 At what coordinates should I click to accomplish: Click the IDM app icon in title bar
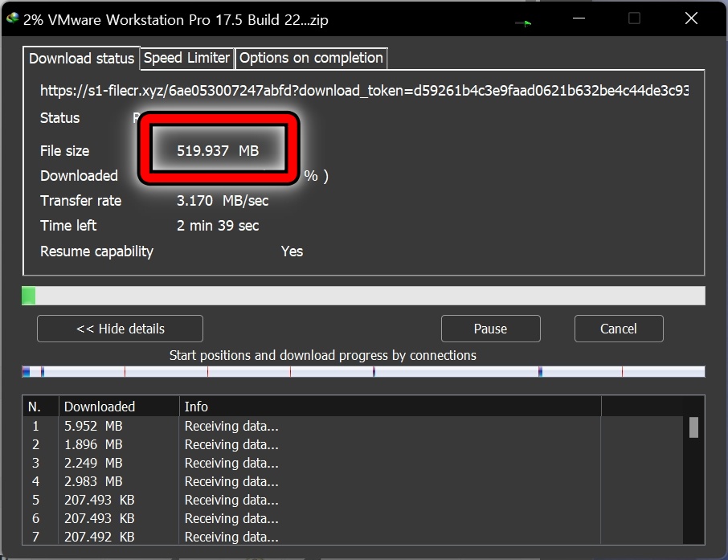[x=13, y=18]
